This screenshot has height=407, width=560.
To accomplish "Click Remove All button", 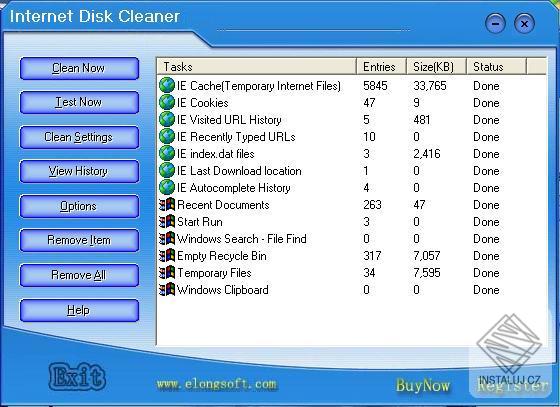I will [x=79, y=275].
